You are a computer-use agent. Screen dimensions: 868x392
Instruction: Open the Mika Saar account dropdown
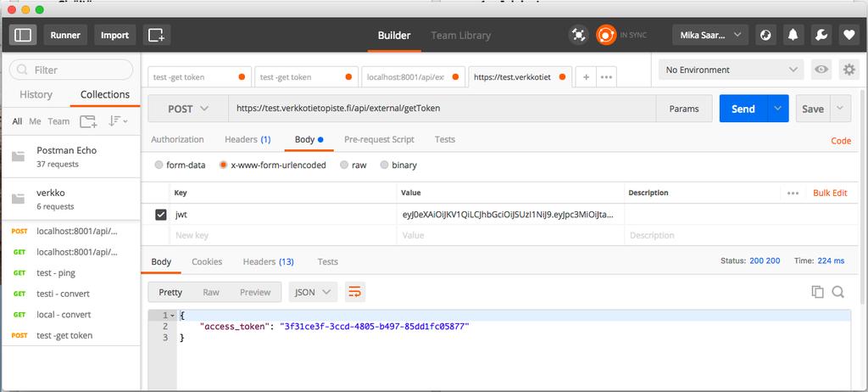(710, 35)
